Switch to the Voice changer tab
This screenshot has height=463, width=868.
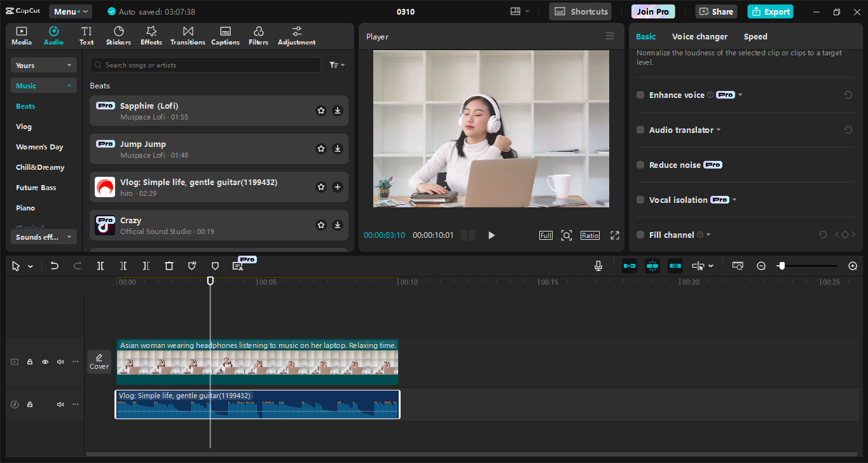coord(699,37)
